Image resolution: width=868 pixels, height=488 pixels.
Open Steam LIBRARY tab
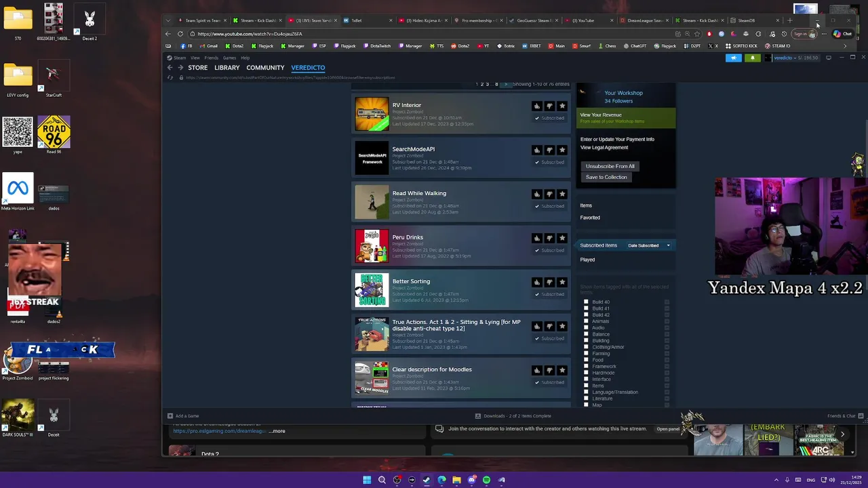point(227,68)
